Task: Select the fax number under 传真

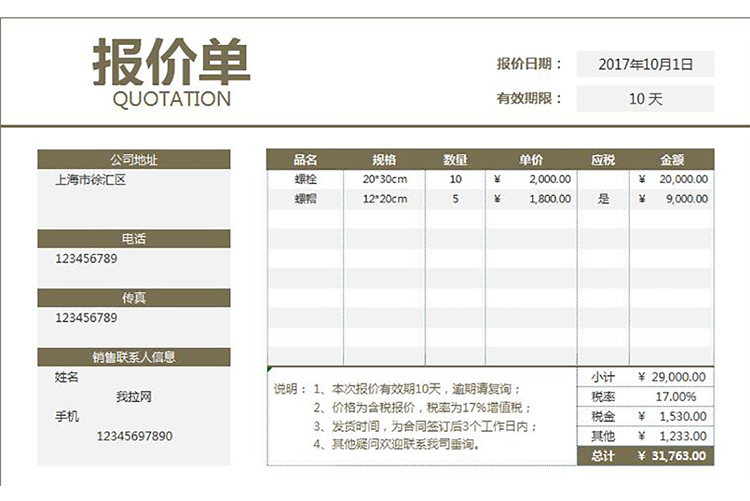Action: (x=86, y=318)
